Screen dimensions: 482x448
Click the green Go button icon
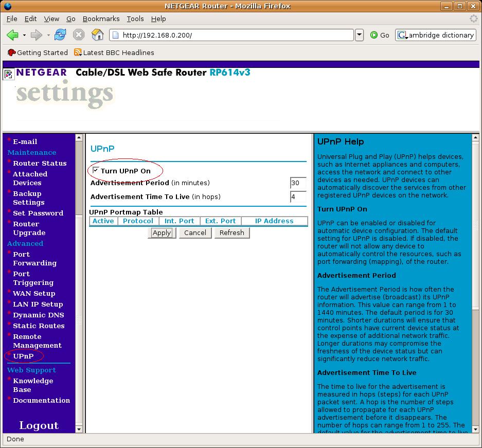tap(374, 35)
